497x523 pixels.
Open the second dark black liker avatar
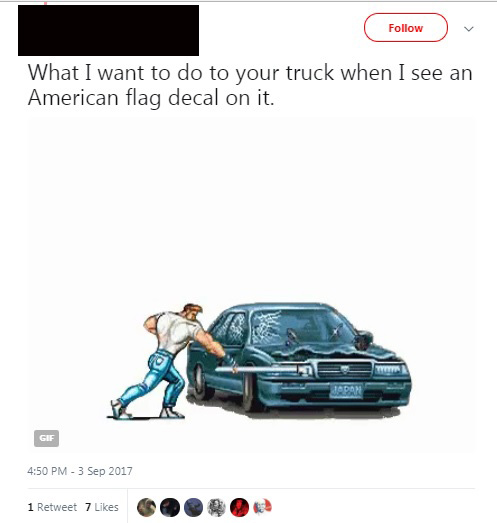coord(170,507)
